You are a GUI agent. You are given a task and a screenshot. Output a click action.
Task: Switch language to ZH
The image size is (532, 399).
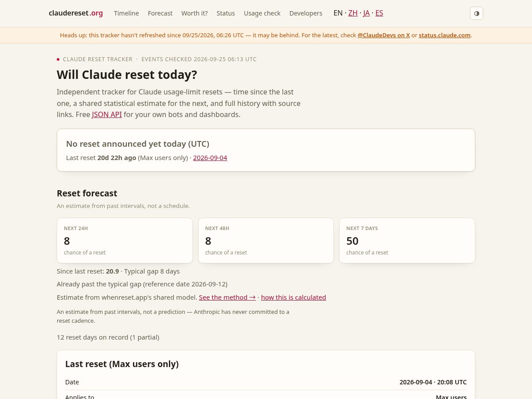353,13
